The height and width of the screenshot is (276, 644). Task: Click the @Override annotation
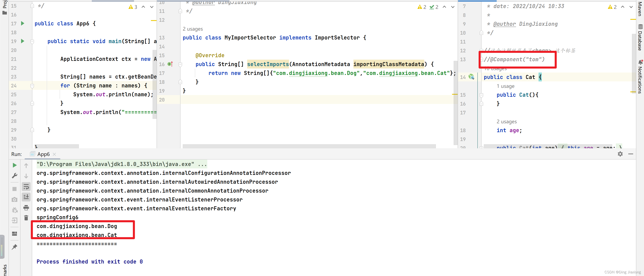pyautogui.click(x=210, y=55)
